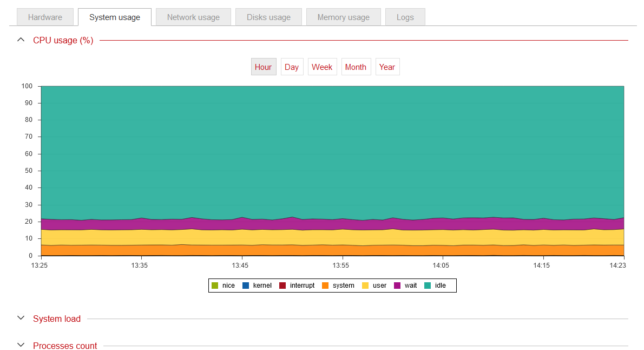The height and width of the screenshot is (350, 644).
Task: Click the Processes count heading
Action: pos(65,346)
